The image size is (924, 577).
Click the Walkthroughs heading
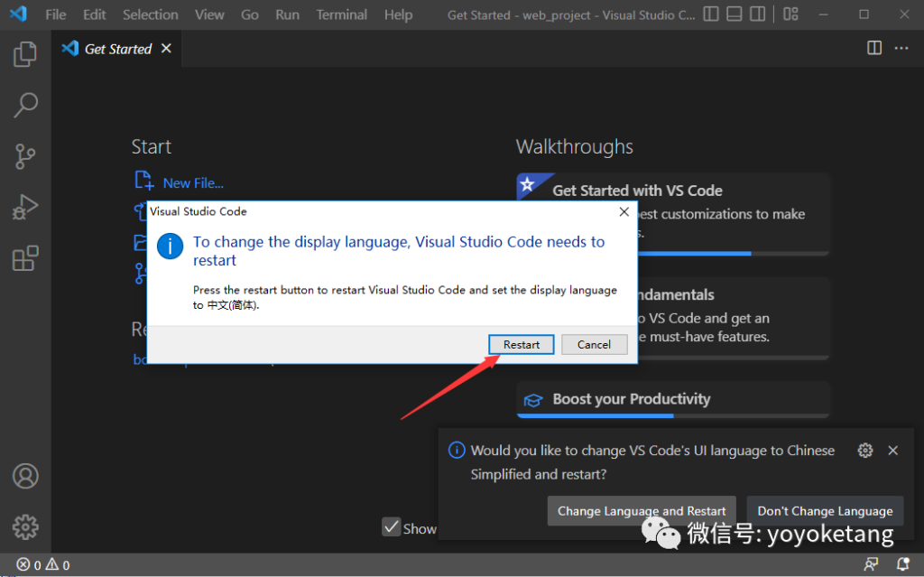click(575, 147)
